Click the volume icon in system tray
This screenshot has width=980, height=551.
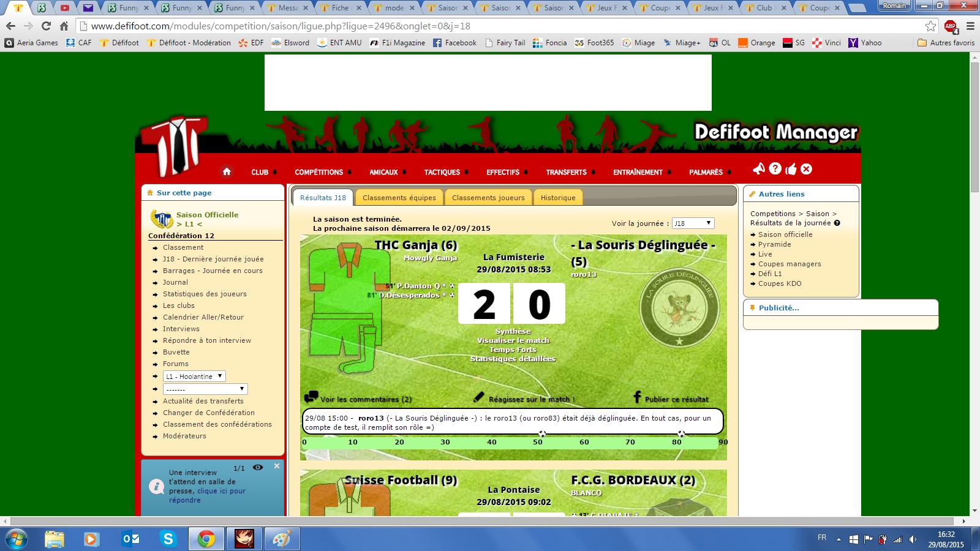pos(913,539)
